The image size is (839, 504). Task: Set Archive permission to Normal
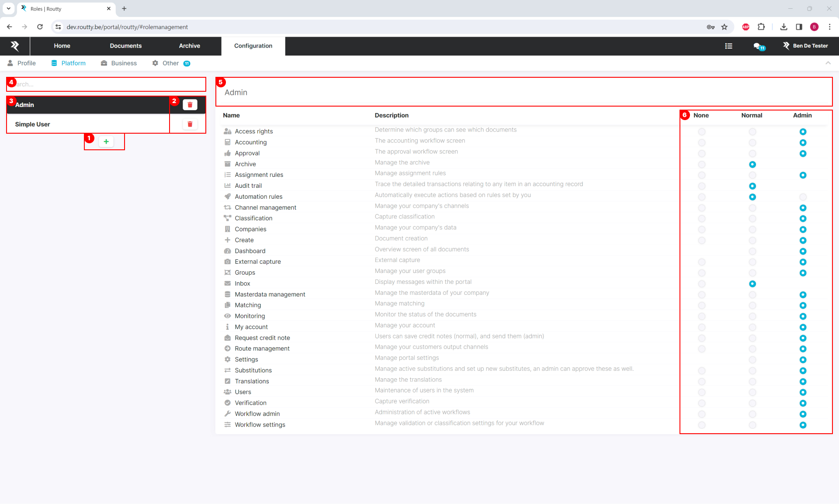tap(752, 165)
